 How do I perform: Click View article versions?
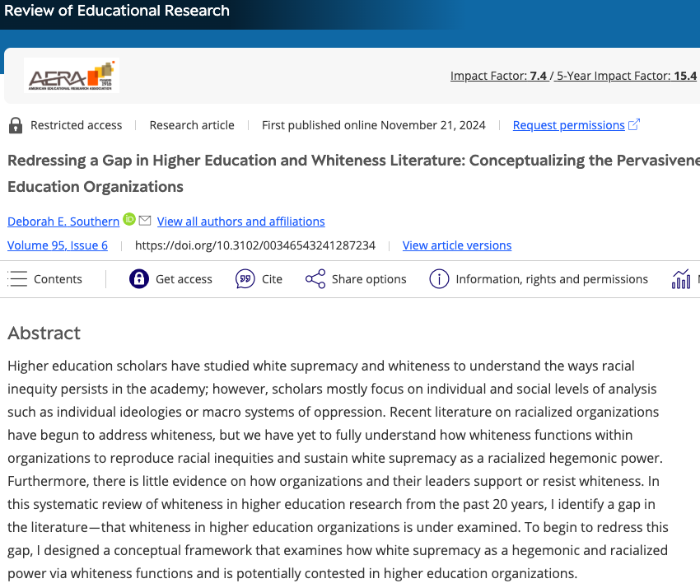(457, 245)
